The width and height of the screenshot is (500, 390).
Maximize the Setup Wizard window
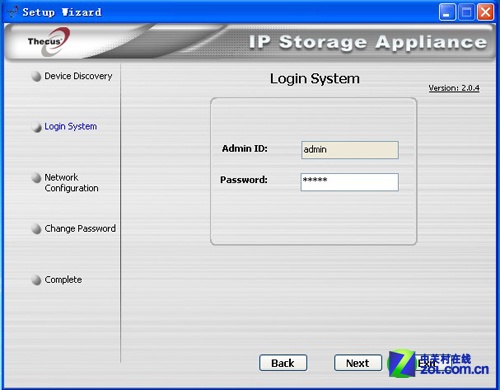pos(466,12)
